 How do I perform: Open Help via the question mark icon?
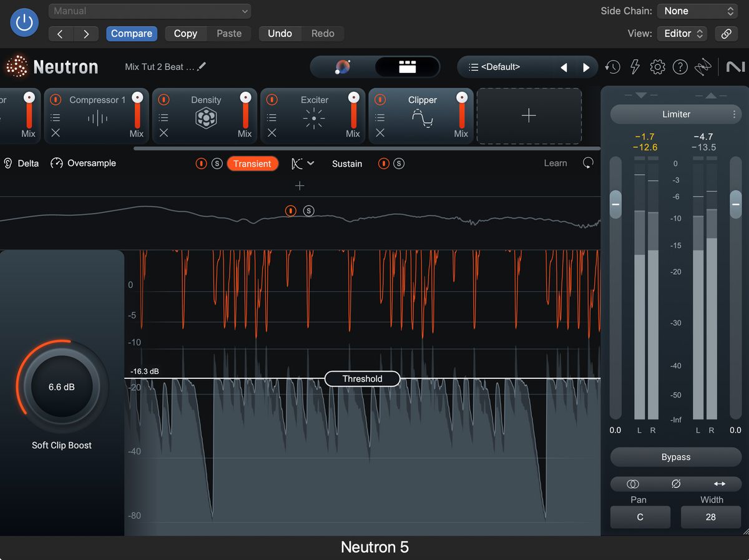680,67
